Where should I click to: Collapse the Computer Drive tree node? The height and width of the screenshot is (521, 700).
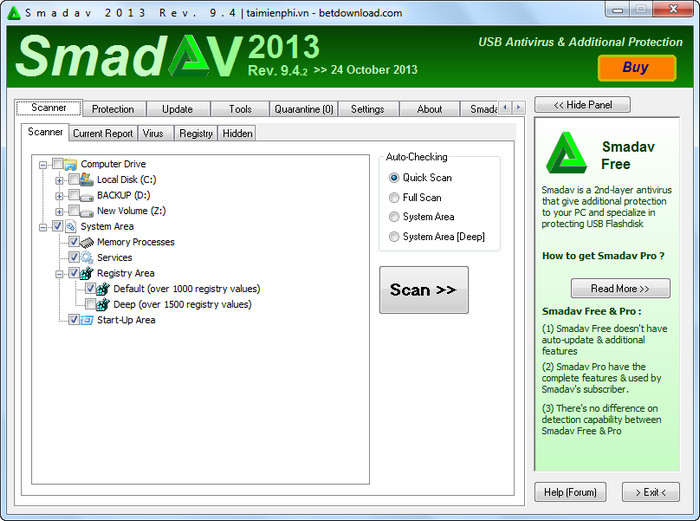43,165
